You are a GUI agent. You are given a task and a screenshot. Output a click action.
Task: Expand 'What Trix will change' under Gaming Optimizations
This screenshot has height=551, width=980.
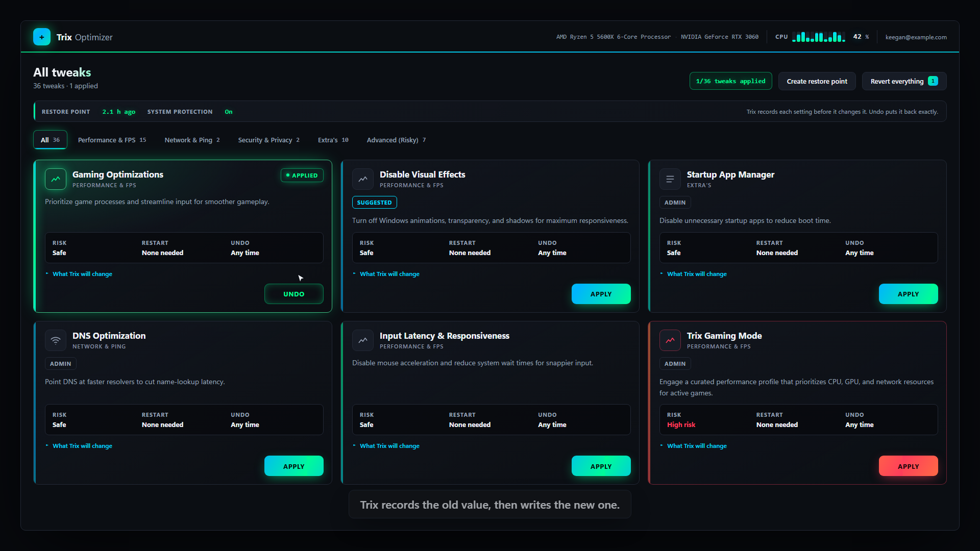tap(79, 274)
